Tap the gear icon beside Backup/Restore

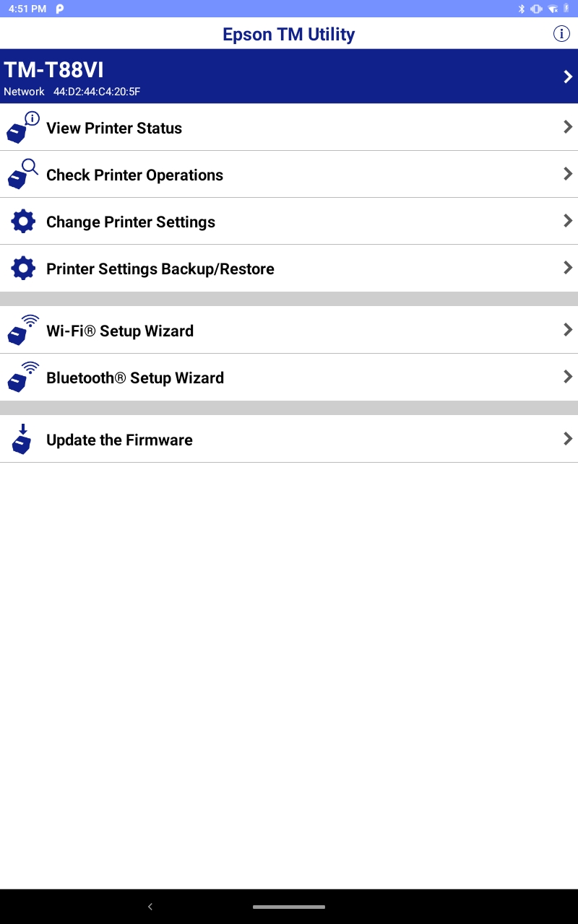[23, 269]
